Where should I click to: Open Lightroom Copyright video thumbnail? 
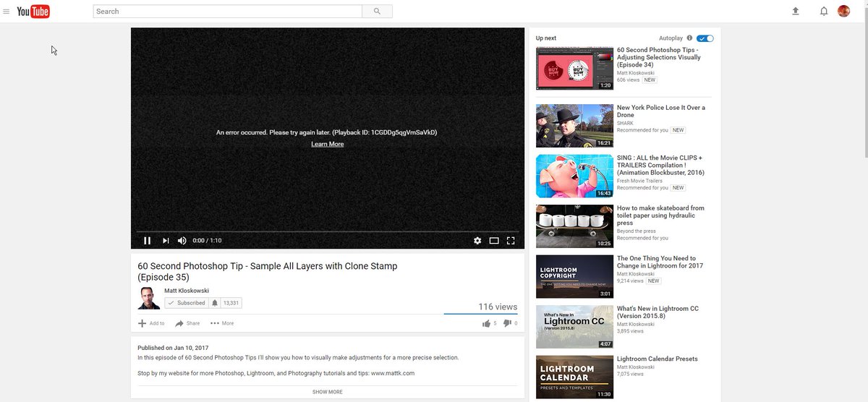[574, 276]
